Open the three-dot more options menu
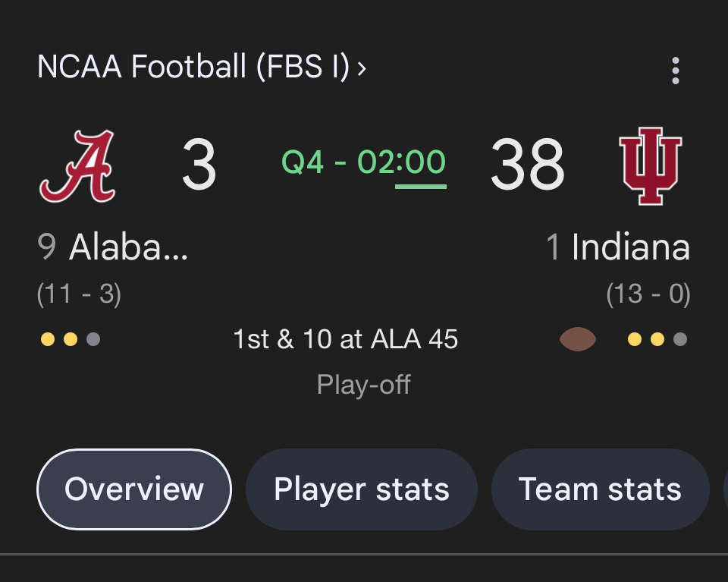This screenshot has width=728, height=582. pos(675,71)
